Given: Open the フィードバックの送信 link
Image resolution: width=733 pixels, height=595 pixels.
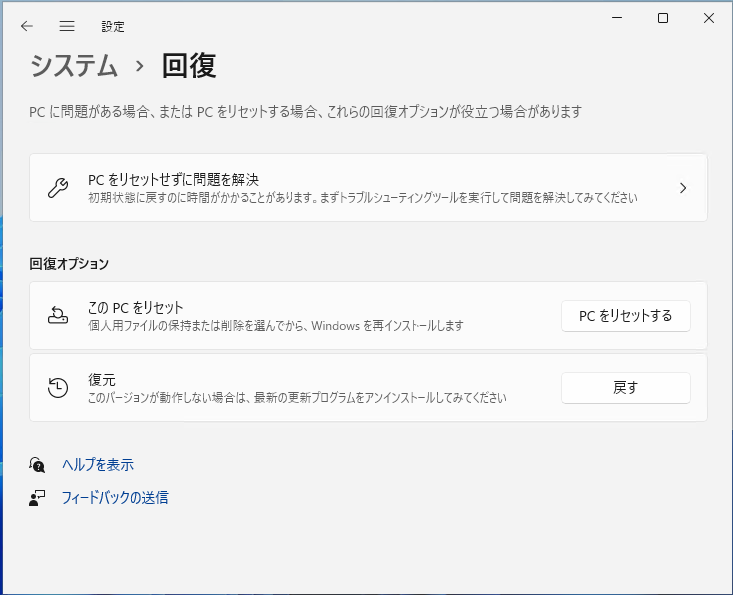Looking at the screenshot, I should coord(115,498).
